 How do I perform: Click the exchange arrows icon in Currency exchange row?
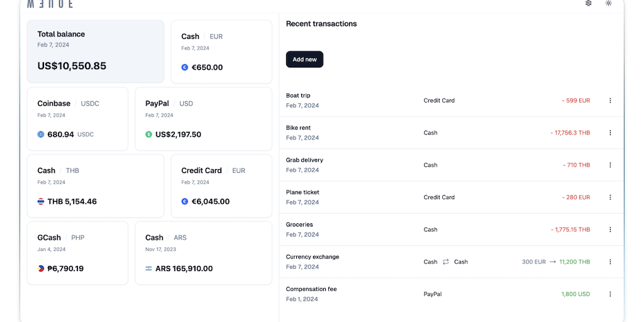(x=446, y=262)
